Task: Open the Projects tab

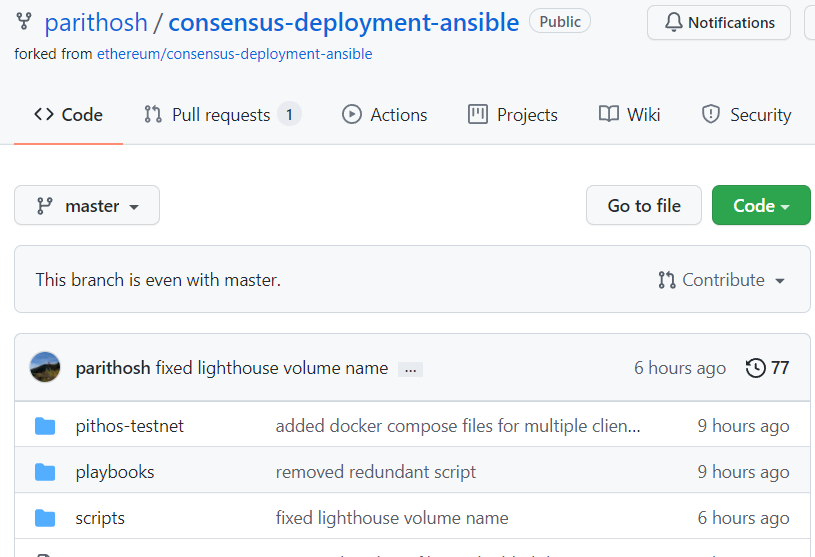Action: click(x=513, y=115)
